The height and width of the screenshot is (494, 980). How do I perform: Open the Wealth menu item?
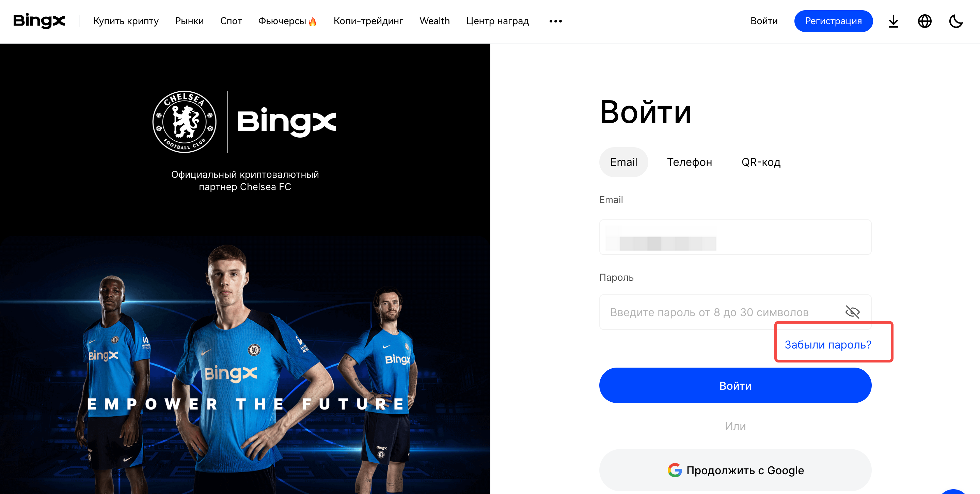click(x=434, y=21)
